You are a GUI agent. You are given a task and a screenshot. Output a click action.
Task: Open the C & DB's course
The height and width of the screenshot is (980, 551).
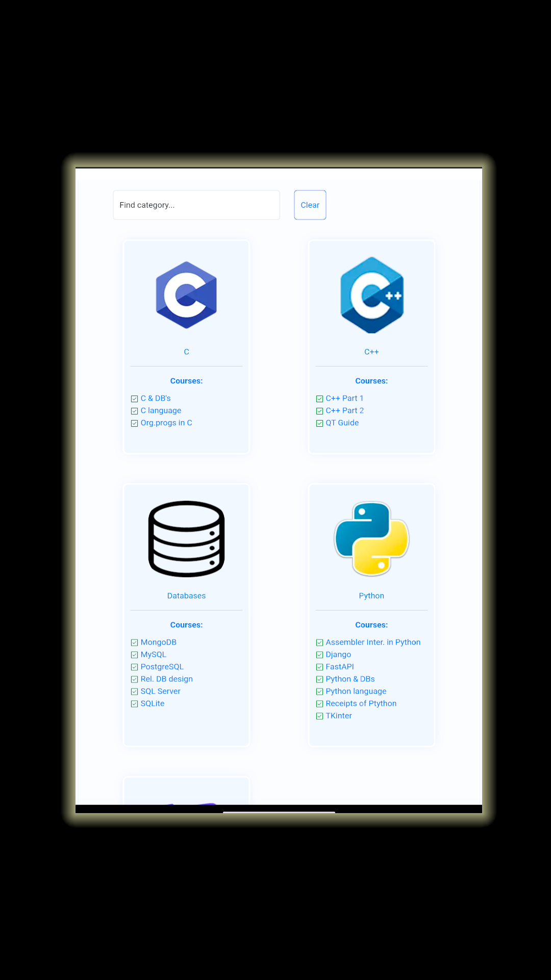[x=156, y=398]
